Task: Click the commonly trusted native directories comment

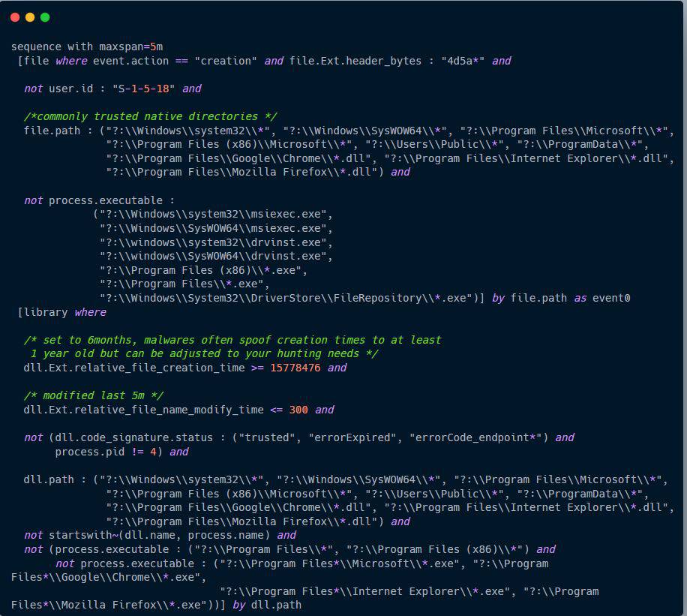Action: pyautogui.click(x=150, y=116)
